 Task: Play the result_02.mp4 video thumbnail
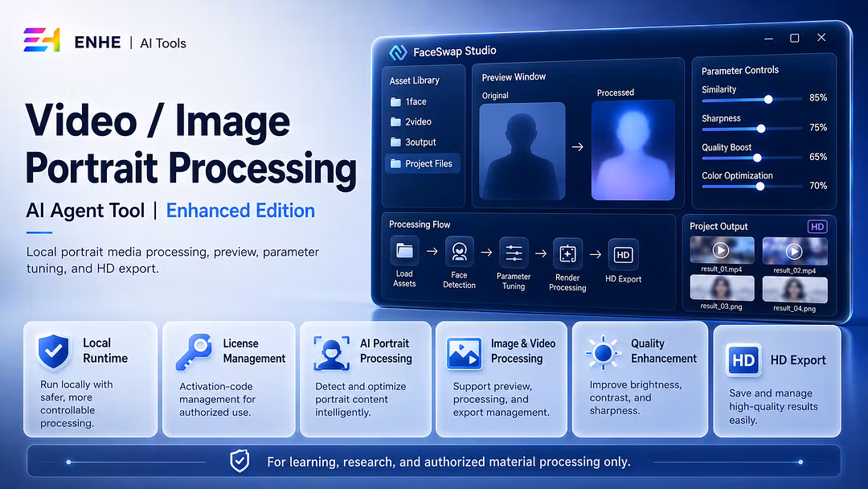(x=794, y=252)
